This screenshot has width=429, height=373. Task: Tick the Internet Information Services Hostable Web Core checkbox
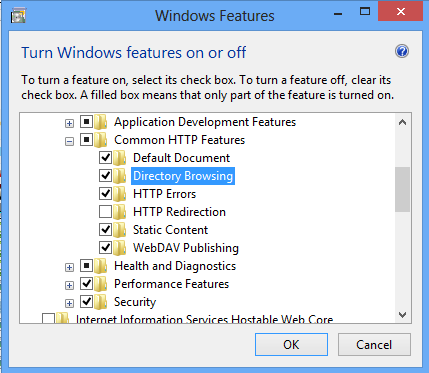(48, 318)
